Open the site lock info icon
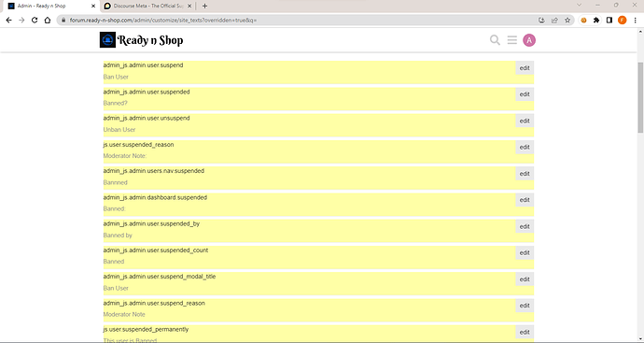The height and width of the screenshot is (343, 644). (63, 21)
